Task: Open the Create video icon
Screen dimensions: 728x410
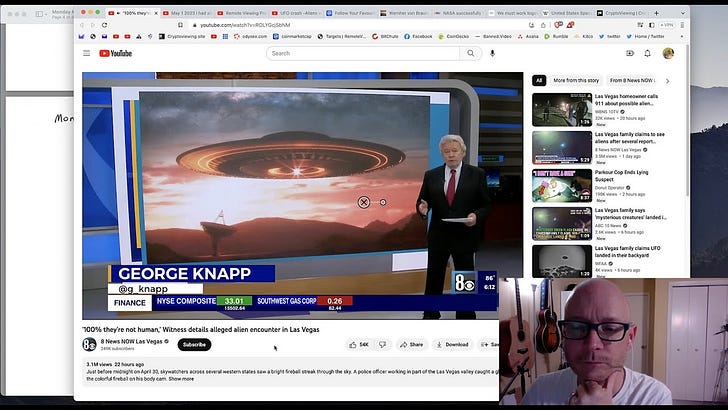Action: pyautogui.click(x=630, y=53)
